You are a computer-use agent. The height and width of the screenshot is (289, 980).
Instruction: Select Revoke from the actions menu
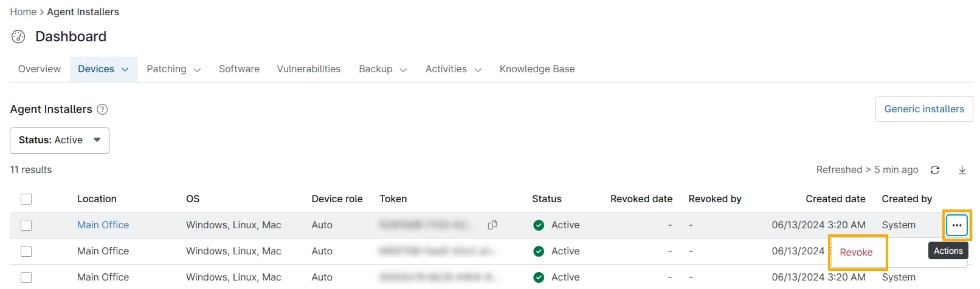856,253
